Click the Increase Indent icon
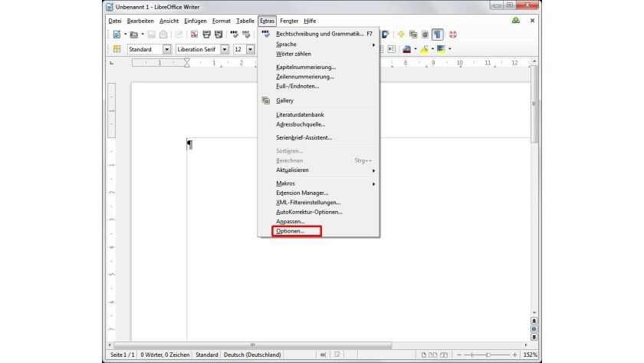This screenshot has height=363, width=644. (x=392, y=49)
